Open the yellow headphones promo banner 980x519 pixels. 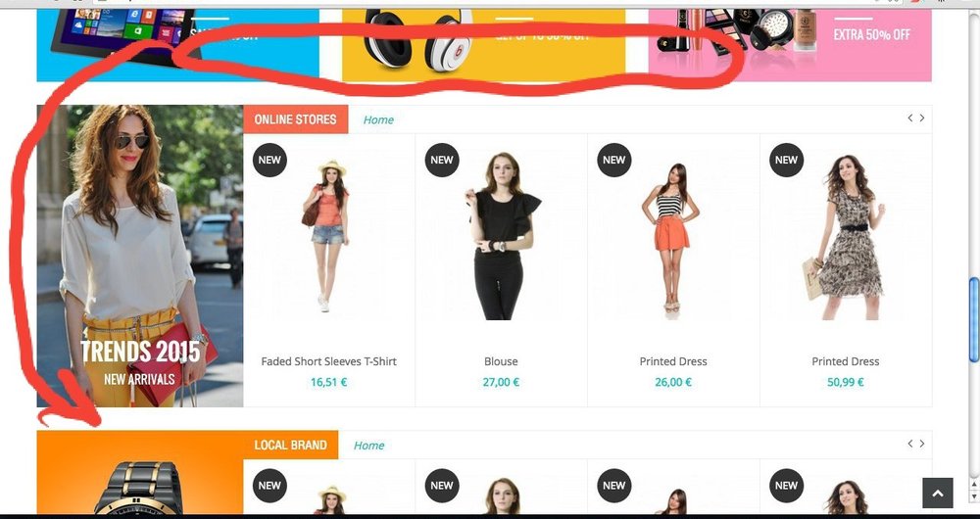484,45
